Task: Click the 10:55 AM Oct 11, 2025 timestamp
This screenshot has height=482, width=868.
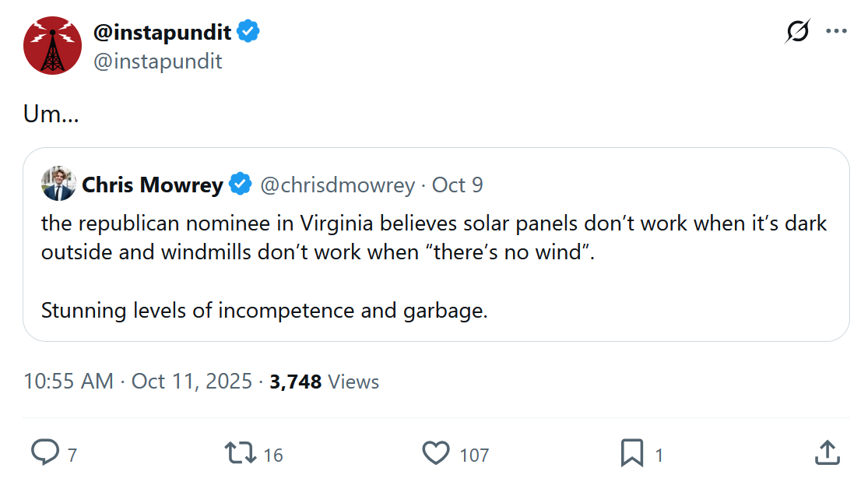Action: [x=138, y=382]
